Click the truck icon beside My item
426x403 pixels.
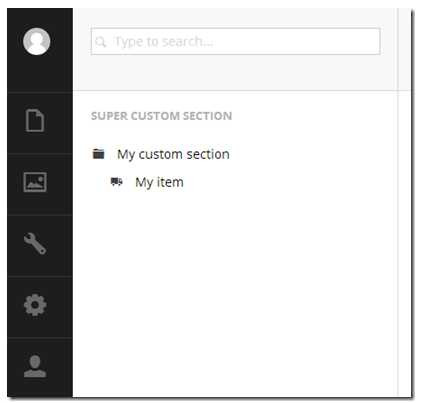click(116, 182)
